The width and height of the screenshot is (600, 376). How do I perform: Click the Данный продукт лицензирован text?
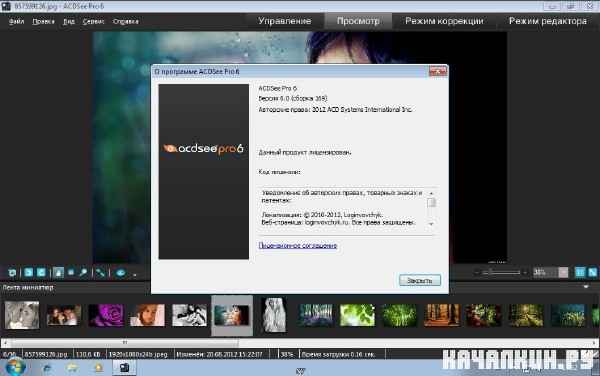coord(305,152)
